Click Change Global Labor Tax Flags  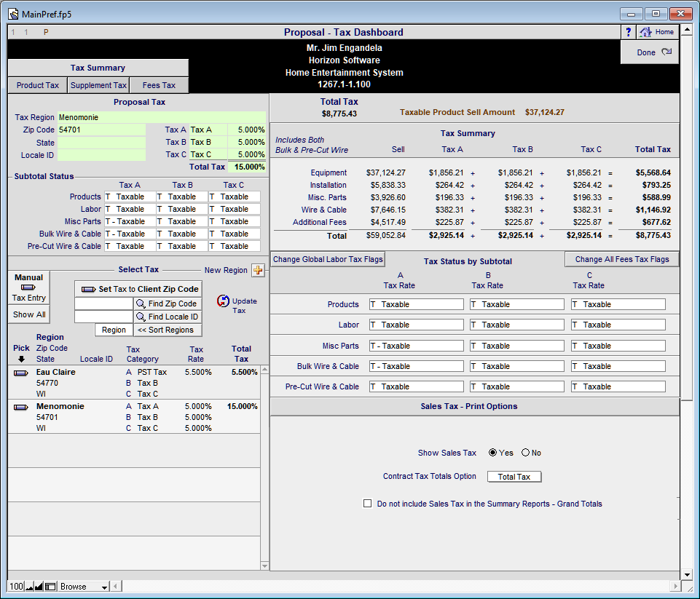328,260
